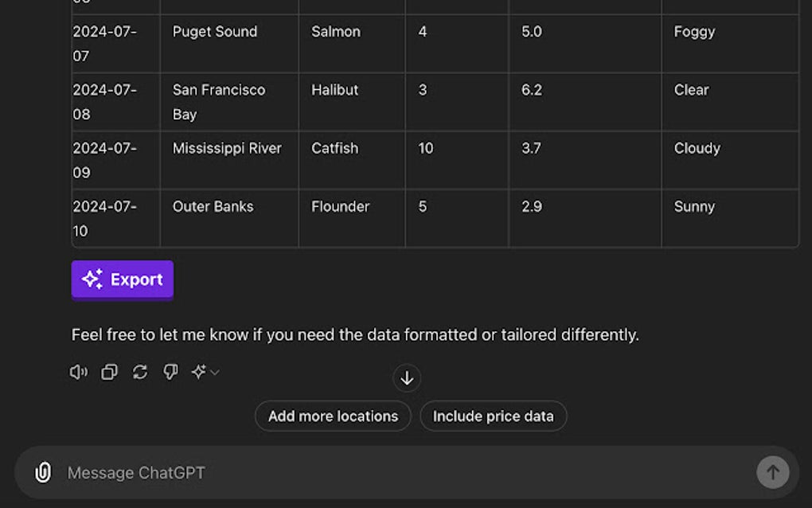Open the model switcher sparkle icon
Image resolution: width=812 pixels, height=508 pixels.
199,372
